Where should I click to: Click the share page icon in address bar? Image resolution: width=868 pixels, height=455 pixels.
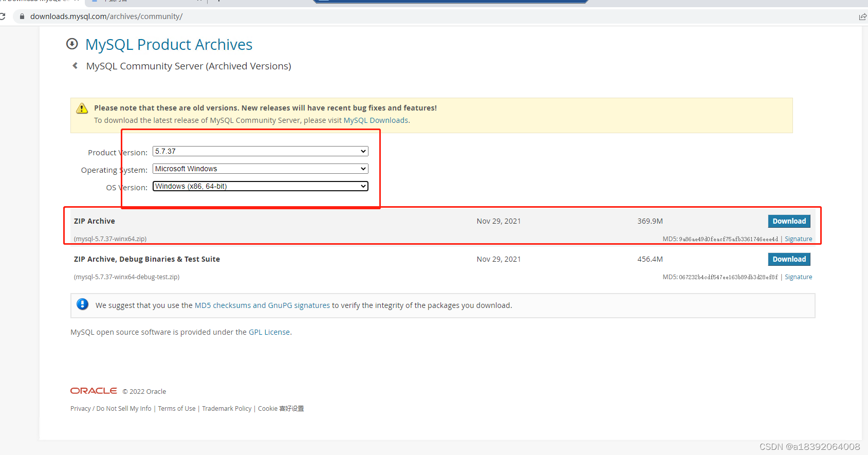click(862, 16)
